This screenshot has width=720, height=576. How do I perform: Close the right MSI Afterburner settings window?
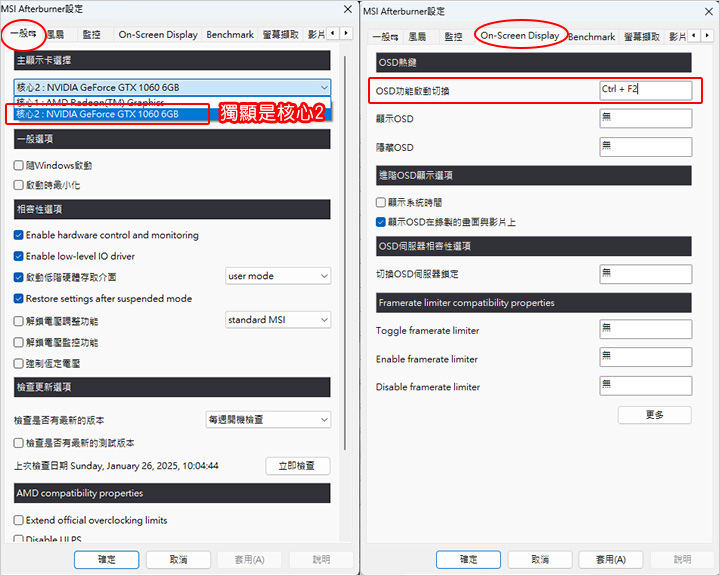pos(709,11)
